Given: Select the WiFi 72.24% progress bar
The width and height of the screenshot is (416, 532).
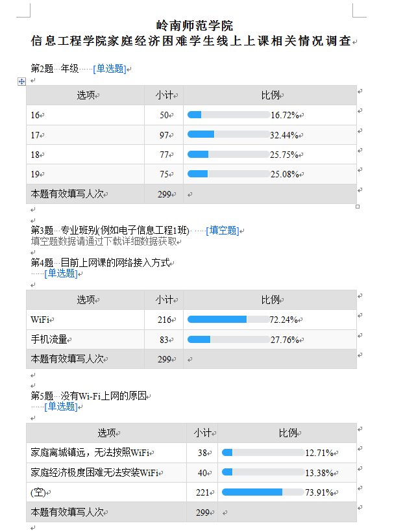Looking at the screenshot, I should (x=228, y=320).
